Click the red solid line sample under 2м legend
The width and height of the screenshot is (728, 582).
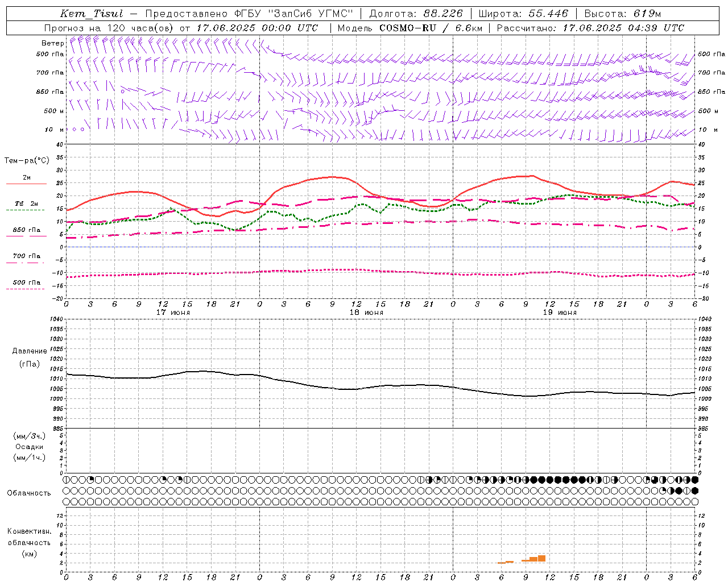pyautogui.click(x=26, y=184)
